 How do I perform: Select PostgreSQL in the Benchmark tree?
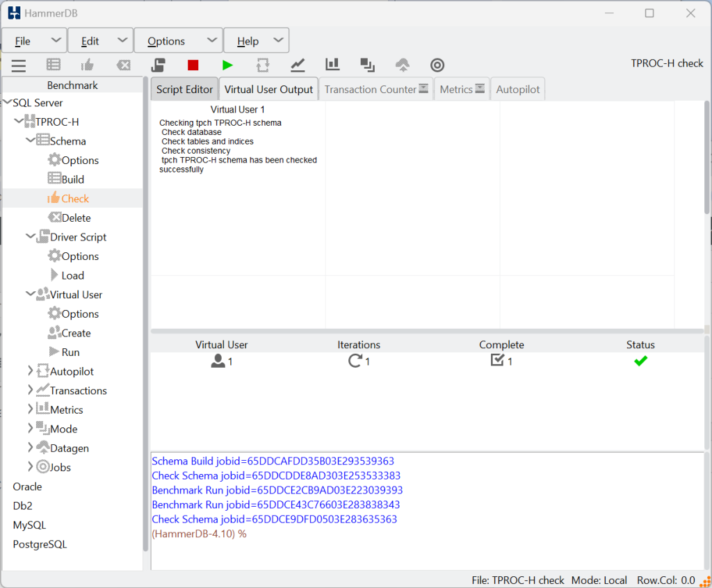pos(40,544)
